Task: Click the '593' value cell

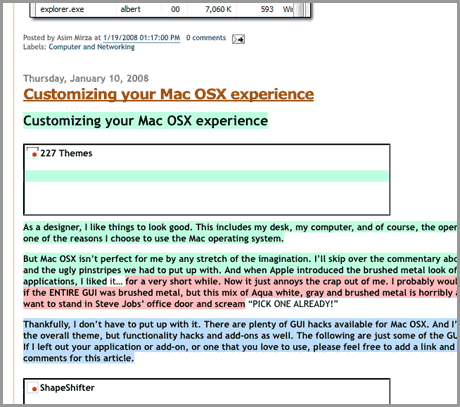Action: tap(267, 9)
